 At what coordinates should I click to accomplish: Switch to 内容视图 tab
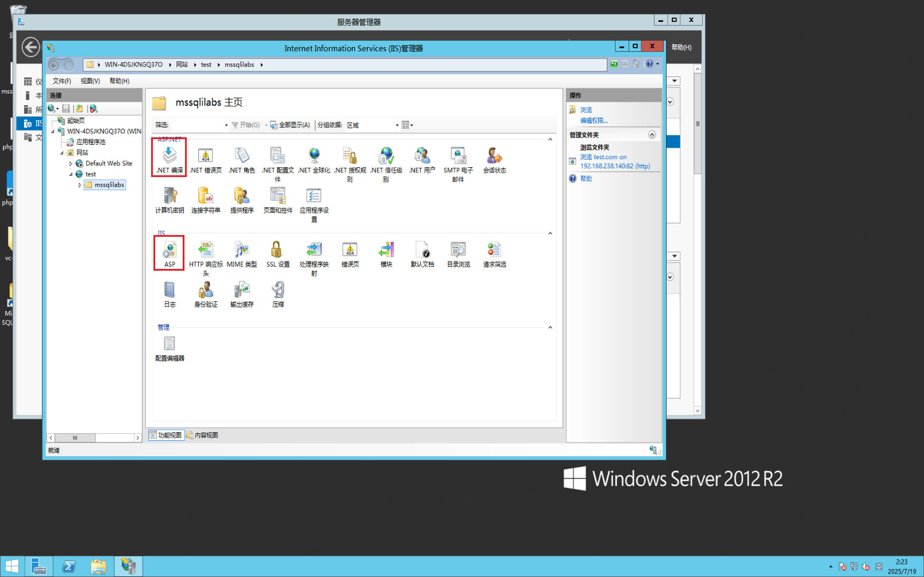point(202,434)
